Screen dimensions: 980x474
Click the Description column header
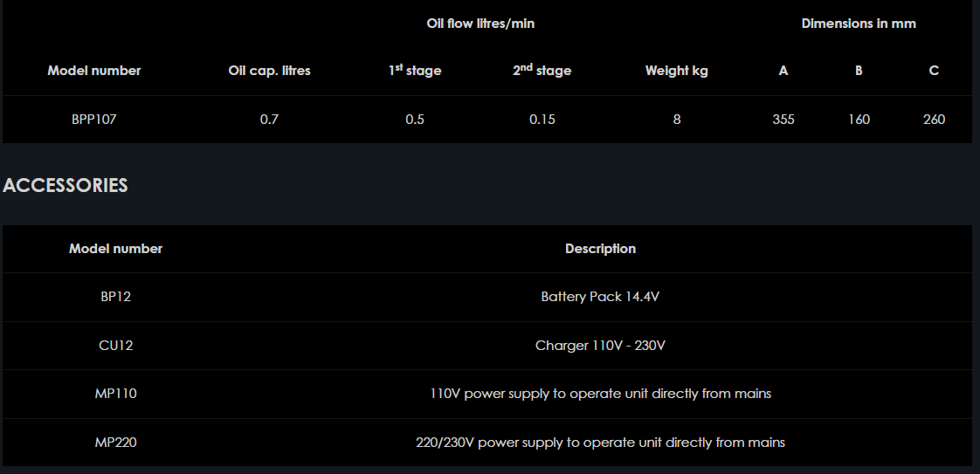pos(600,249)
